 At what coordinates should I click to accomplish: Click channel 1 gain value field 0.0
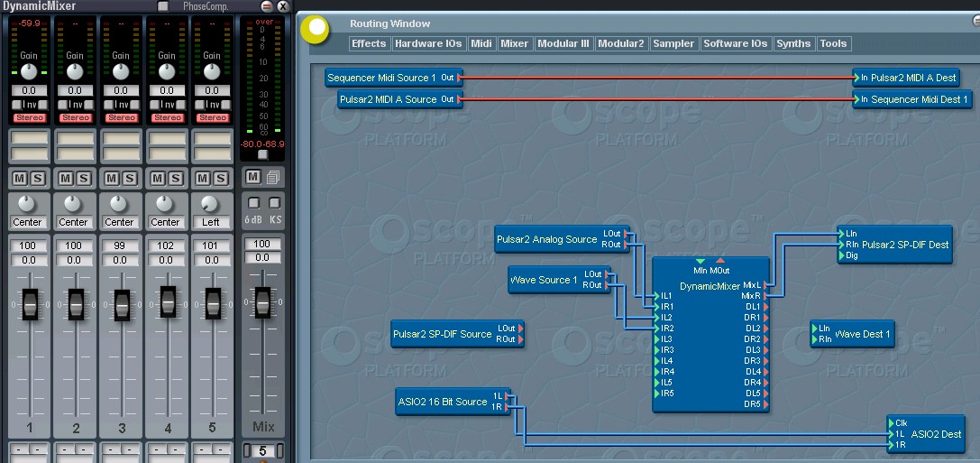tap(30, 91)
